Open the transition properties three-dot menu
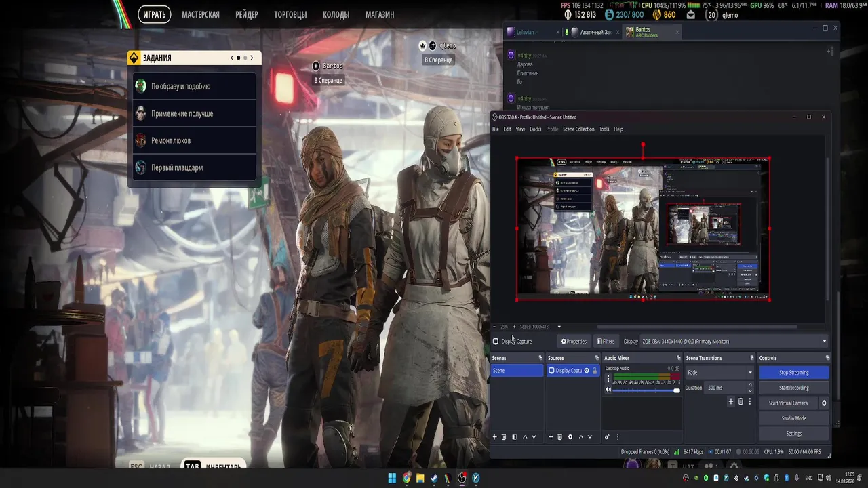This screenshot has height=488, width=868. (749, 401)
